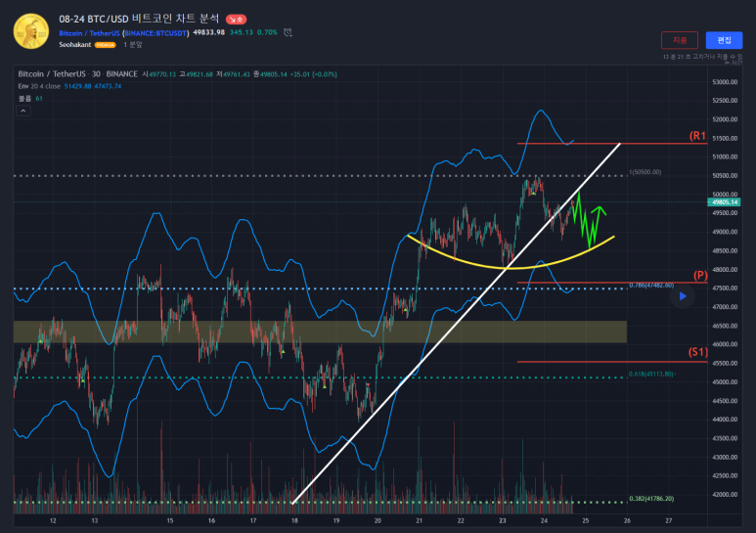
Task: Click the 볼륨 volume indicator legend
Action: click(25, 98)
